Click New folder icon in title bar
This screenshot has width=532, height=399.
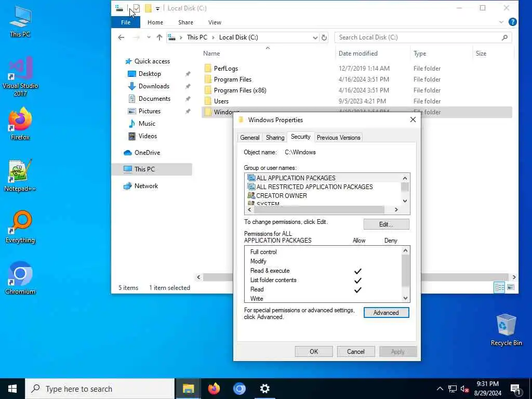(x=148, y=8)
